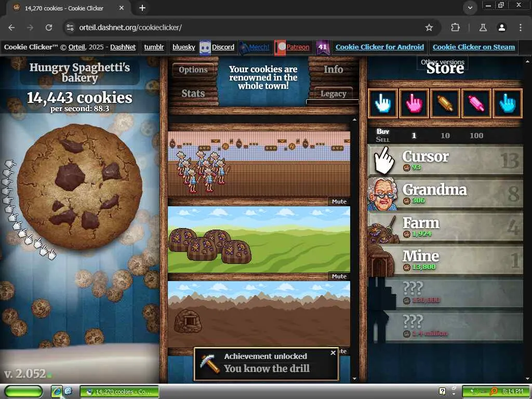532x399 pixels.
Task: Click the store panel scroll up arrow
Action: 527,61
